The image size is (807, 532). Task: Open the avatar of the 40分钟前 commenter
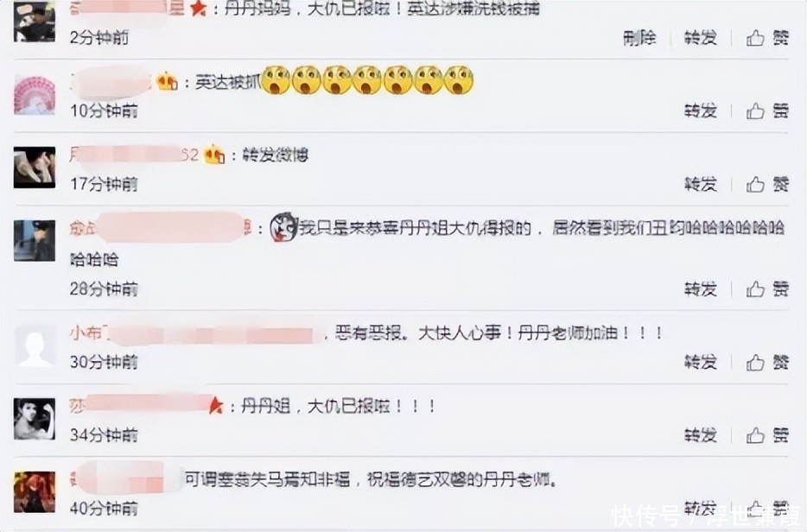tap(34, 492)
